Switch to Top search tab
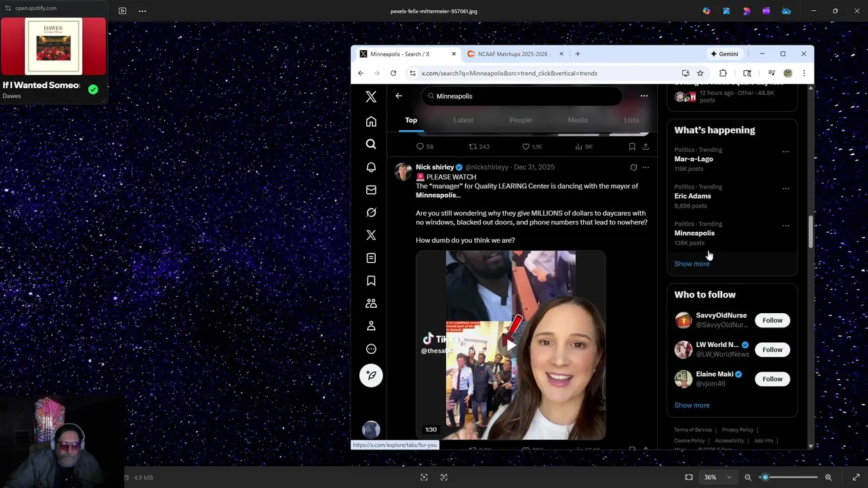Image resolution: width=868 pixels, height=488 pixels. (x=411, y=120)
